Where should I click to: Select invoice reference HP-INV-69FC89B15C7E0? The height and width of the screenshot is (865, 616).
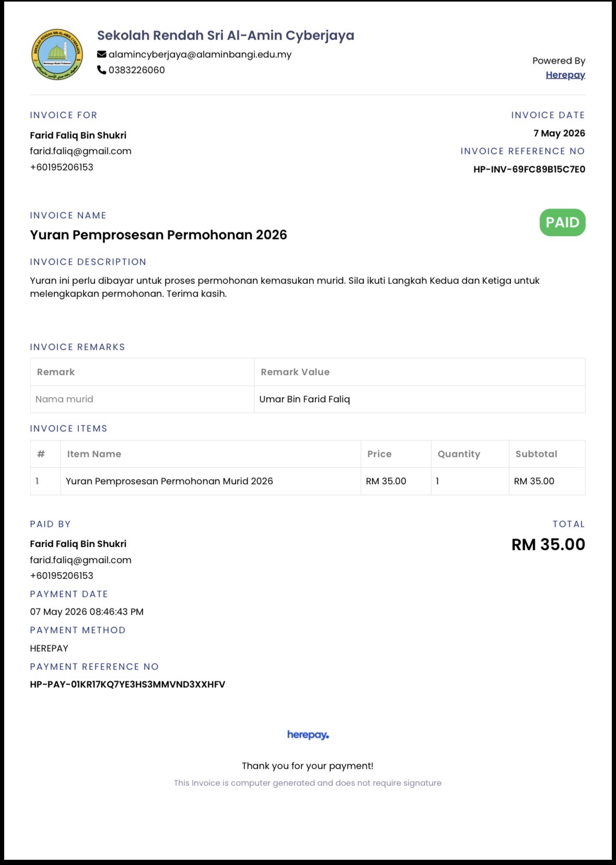(x=529, y=169)
